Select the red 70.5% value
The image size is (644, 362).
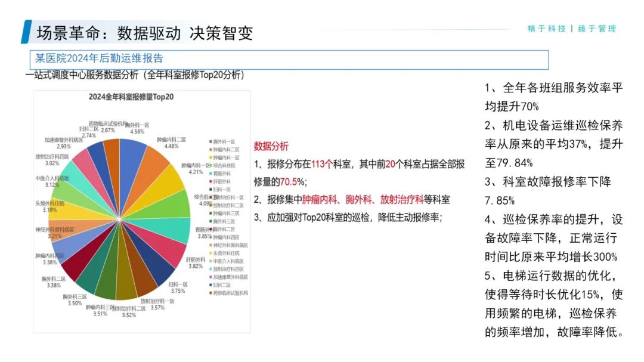pos(292,182)
